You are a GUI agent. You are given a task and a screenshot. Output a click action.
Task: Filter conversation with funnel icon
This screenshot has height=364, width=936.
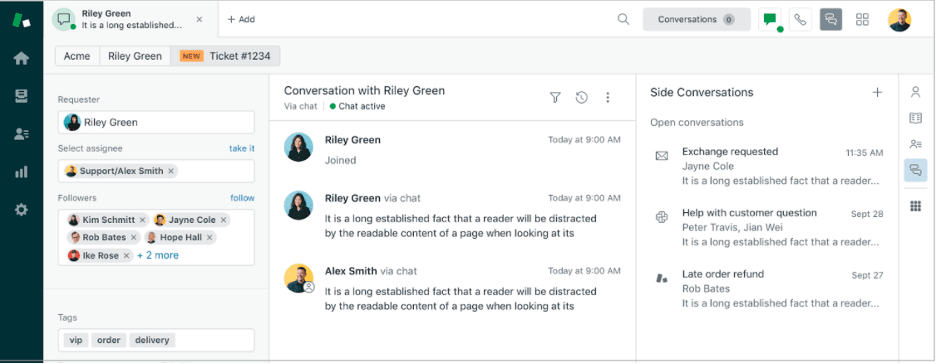555,98
